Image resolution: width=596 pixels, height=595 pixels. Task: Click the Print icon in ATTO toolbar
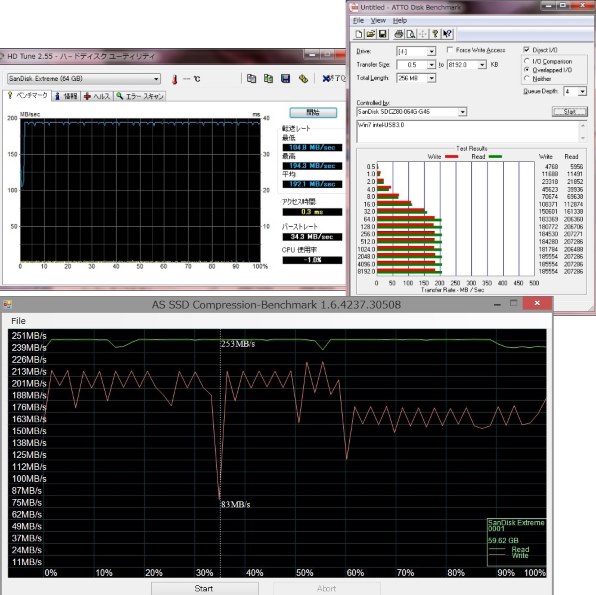pos(399,34)
